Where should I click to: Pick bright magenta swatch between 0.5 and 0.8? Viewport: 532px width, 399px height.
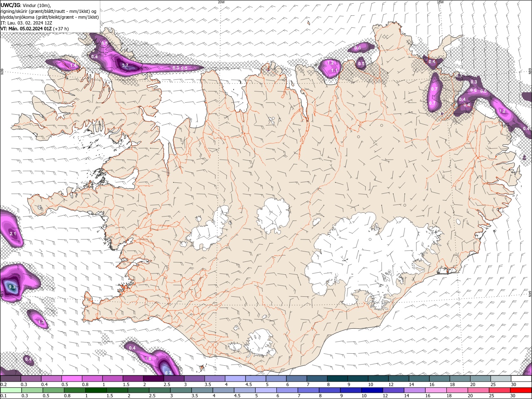pyautogui.click(x=71, y=379)
